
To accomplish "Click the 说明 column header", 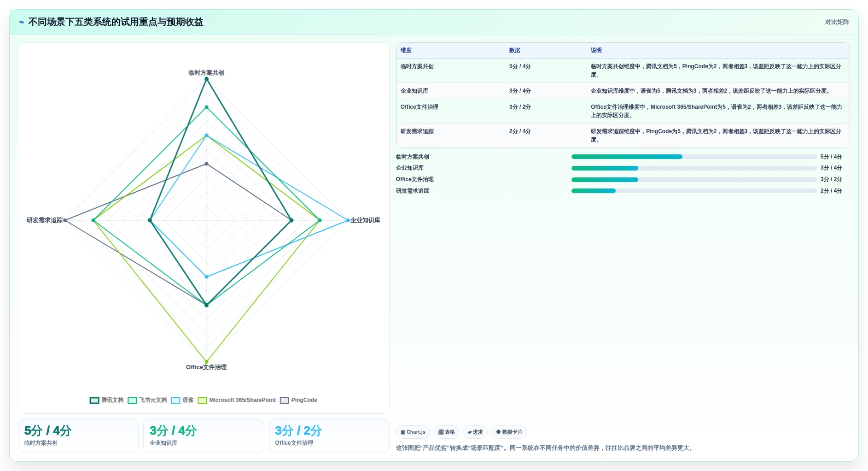I will (596, 50).
